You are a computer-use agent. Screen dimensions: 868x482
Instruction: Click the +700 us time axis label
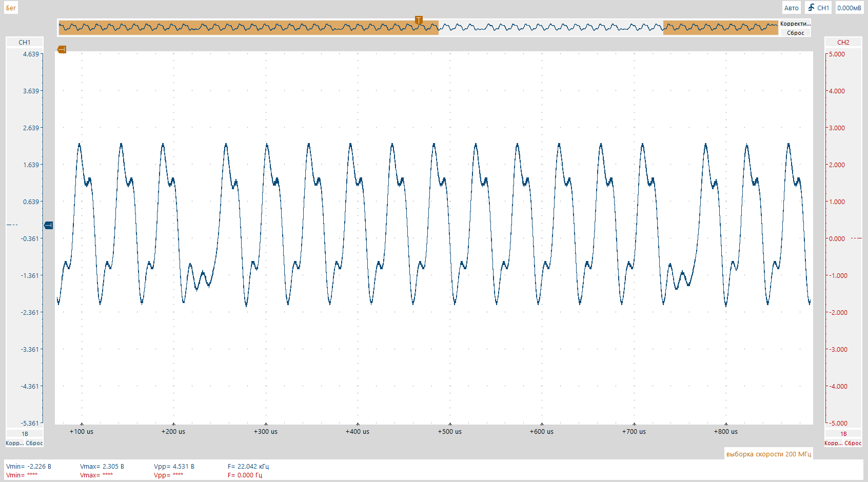coord(634,431)
